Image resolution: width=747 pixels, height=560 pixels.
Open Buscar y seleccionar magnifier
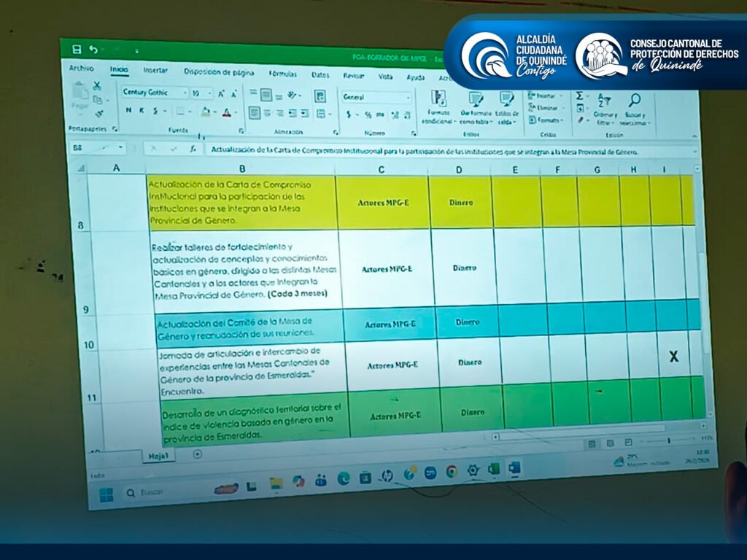tap(634, 101)
